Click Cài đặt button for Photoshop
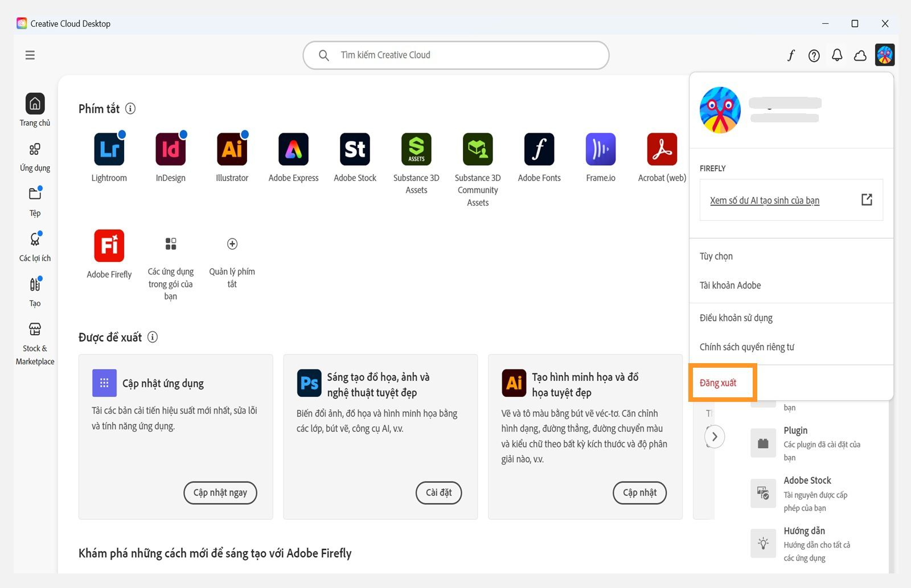This screenshot has height=588, width=911. tap(439, 493)
